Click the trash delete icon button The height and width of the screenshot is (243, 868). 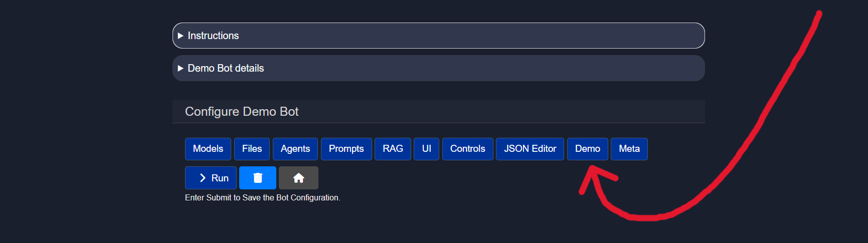(258, 178)
